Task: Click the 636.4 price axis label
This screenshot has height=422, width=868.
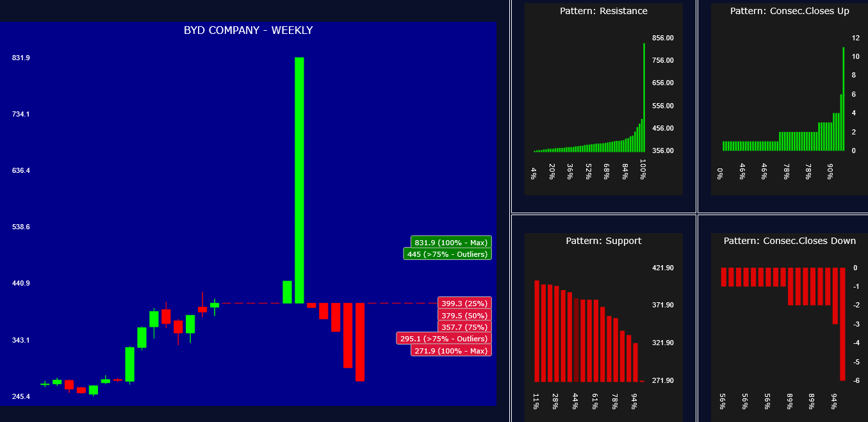Action: point(21,170)
